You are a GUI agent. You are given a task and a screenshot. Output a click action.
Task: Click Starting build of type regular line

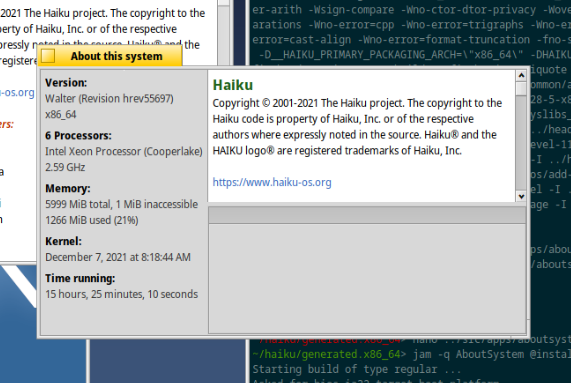click(x=357, y=369)
